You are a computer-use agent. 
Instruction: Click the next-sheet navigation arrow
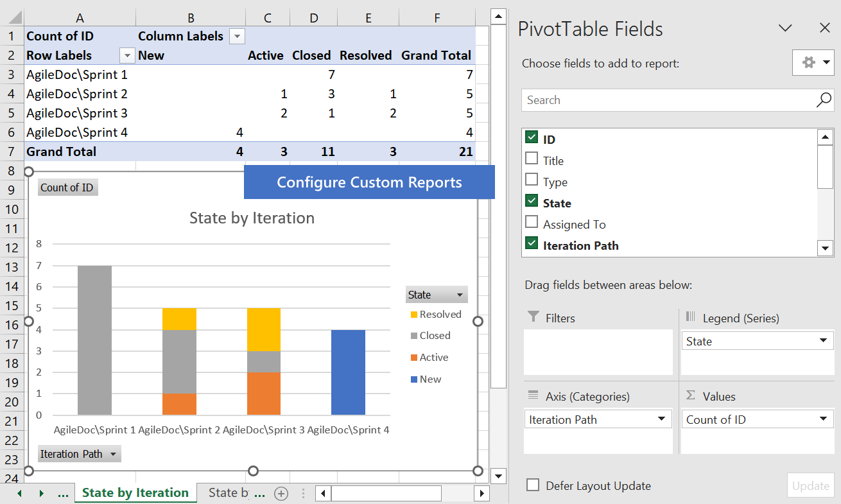click(40, 492)
